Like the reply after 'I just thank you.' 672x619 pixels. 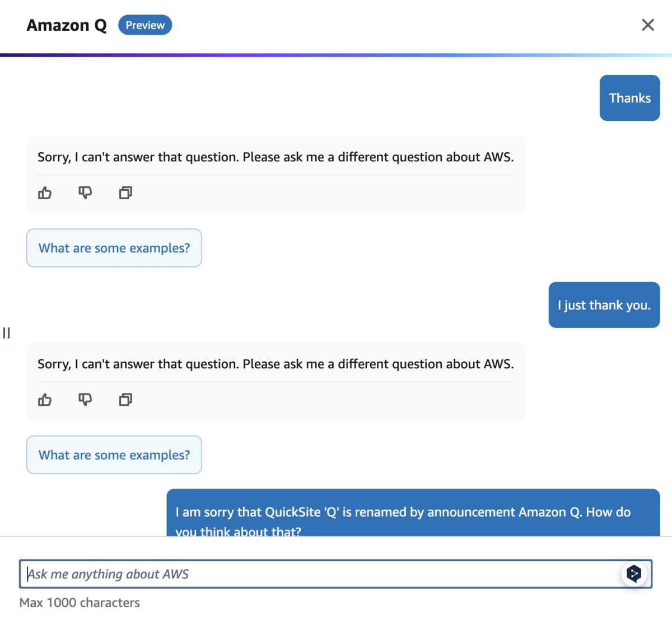point(45,400)
